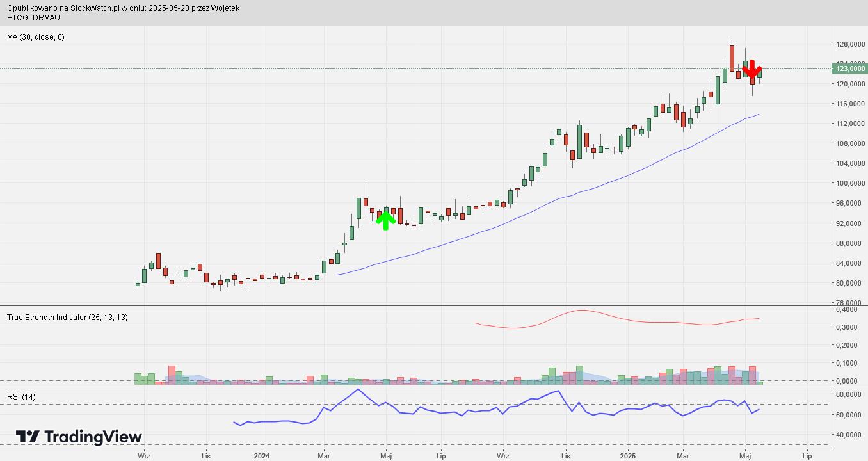
Task: Click the 76,0000 price axis label
Action: pos(851,303)
